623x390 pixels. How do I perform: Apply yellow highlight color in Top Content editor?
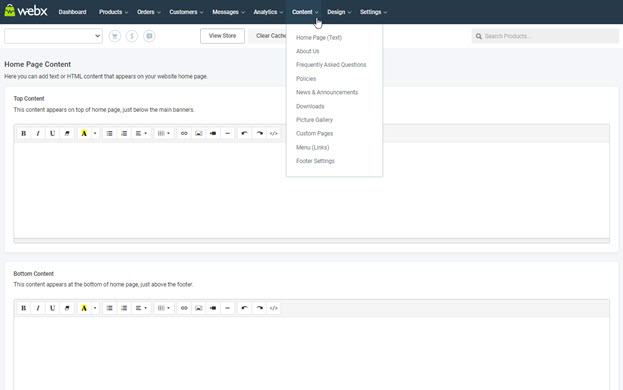pyautogui.click(x=84, y=133)
